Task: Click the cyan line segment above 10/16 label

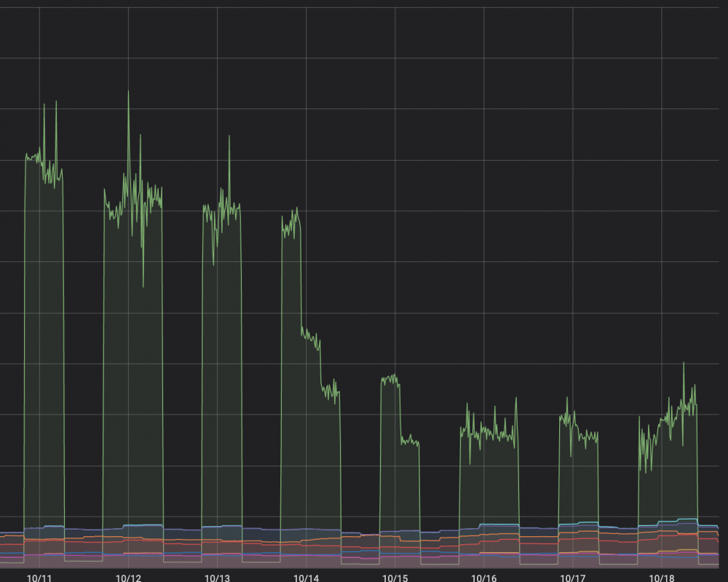Action: click(499, 525)
